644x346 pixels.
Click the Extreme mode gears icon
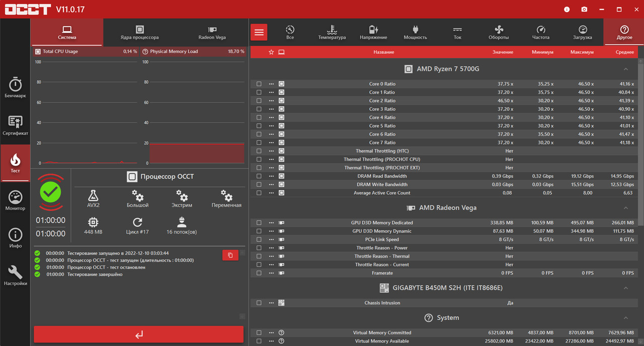coord(182,195)
